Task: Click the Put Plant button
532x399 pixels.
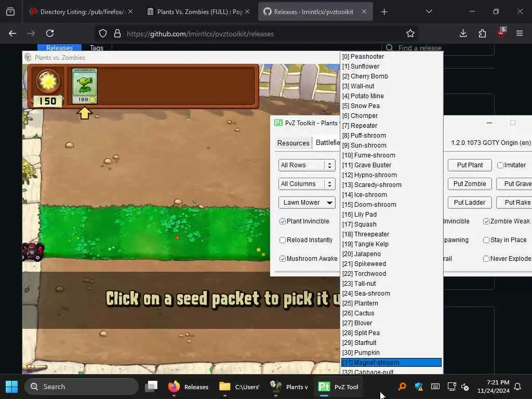Action: click(x=470, y=165)
